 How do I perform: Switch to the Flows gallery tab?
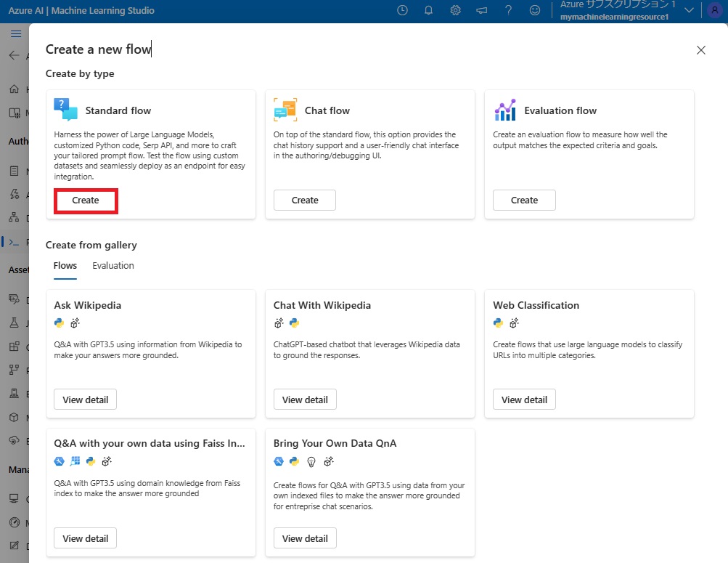coord(65,266)
